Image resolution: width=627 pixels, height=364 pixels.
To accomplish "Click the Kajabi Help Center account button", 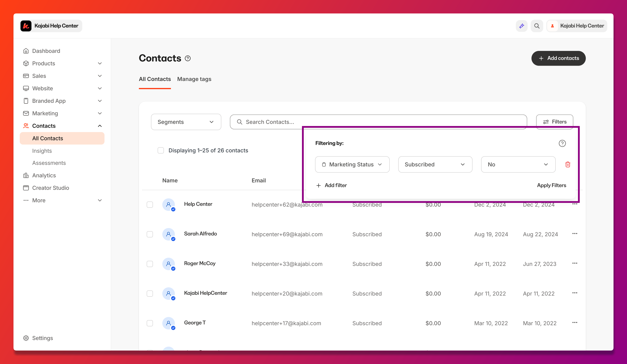I will tap(576, 26).
